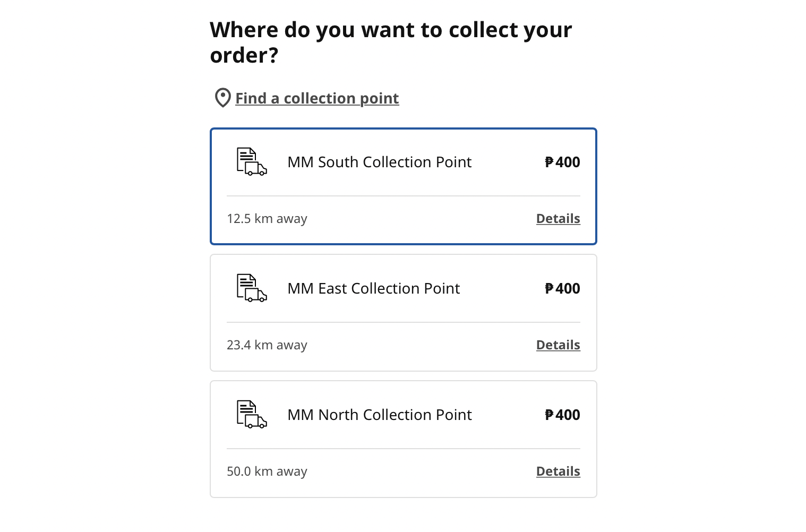Select the MM South Collection Point option
The image size is (806, 532).
point(404,186)
